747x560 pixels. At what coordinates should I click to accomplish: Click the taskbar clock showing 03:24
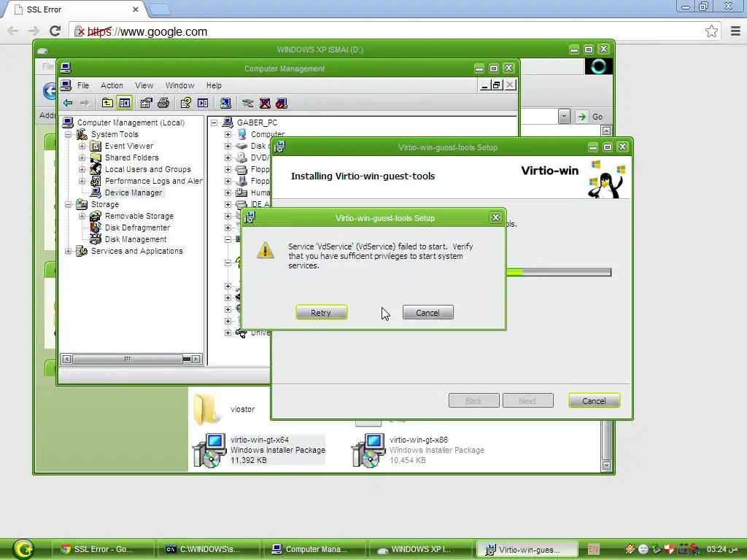click(721, 549)
